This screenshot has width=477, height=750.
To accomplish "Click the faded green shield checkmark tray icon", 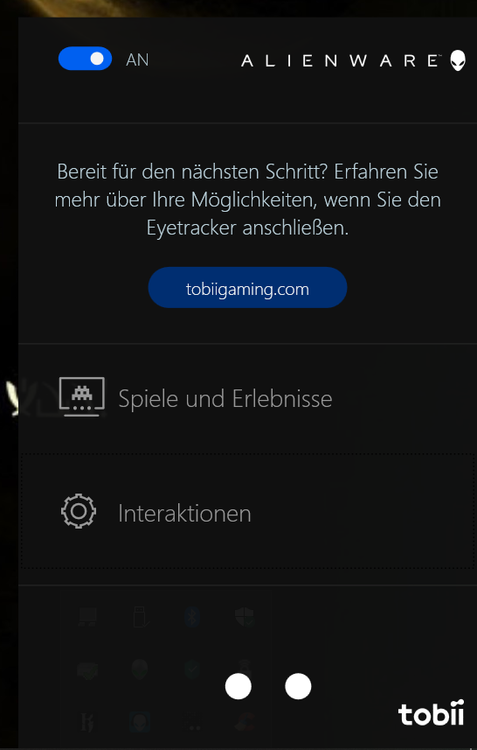I will pyautogui.click(x=192, y=669).
